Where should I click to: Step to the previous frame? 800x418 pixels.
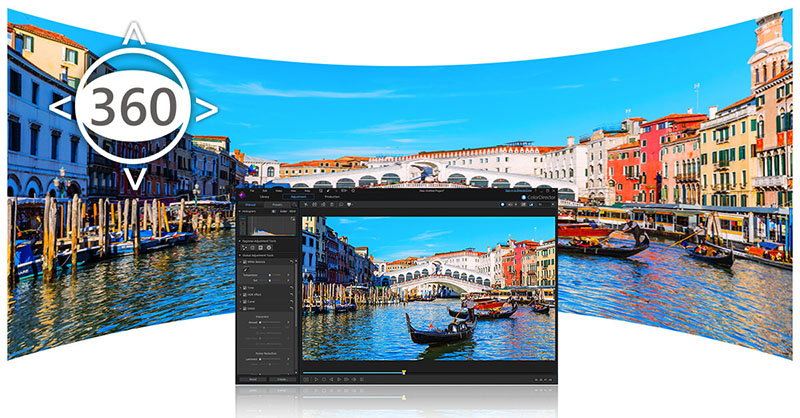coord(331,379)
